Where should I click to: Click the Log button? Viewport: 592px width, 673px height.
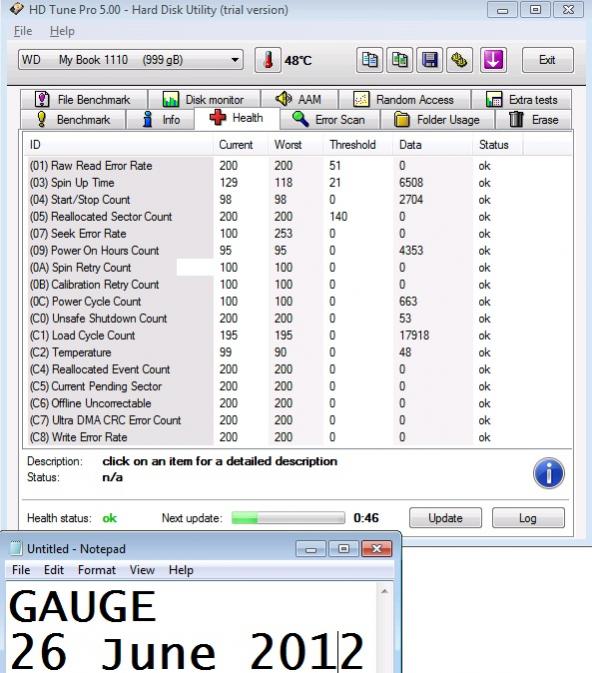tap(528, 518)
